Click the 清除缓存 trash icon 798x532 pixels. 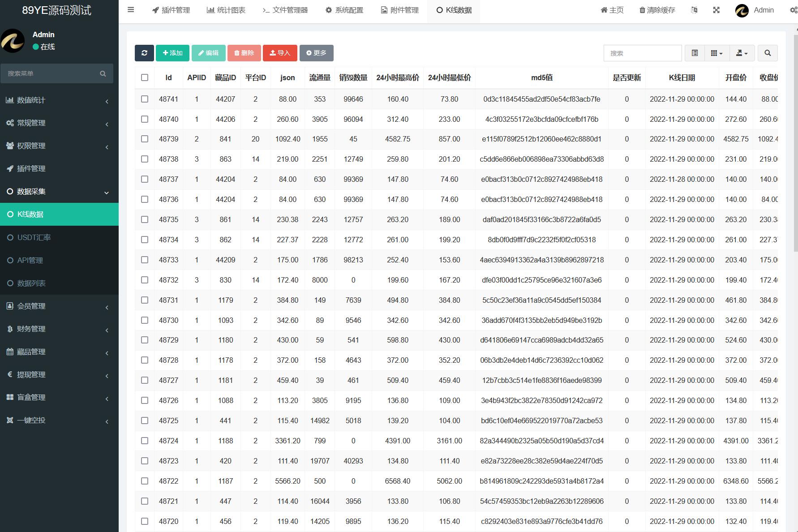(642, 10)
